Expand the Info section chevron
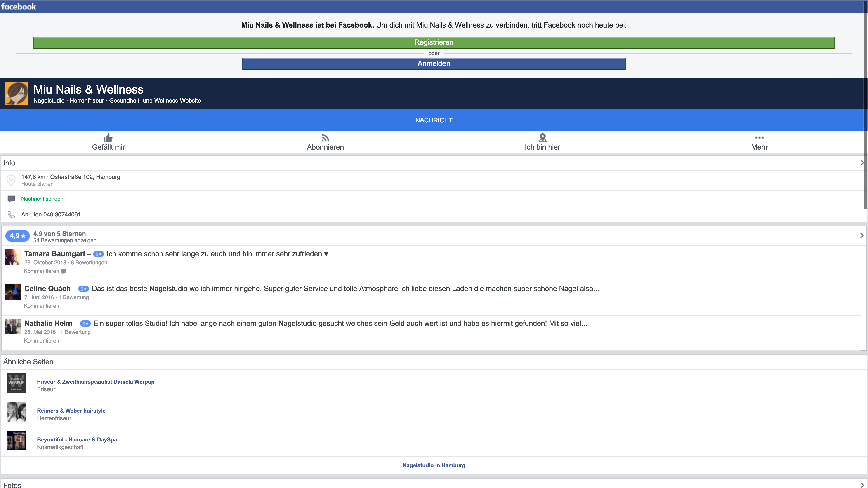This screenshot has width=868, height=488. pos(862,163)
